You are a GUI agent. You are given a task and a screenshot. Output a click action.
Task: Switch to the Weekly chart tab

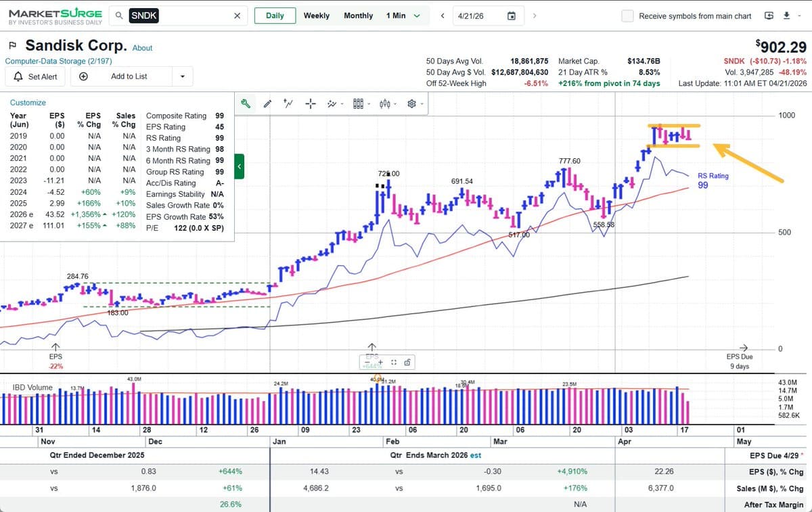[317, 16]
